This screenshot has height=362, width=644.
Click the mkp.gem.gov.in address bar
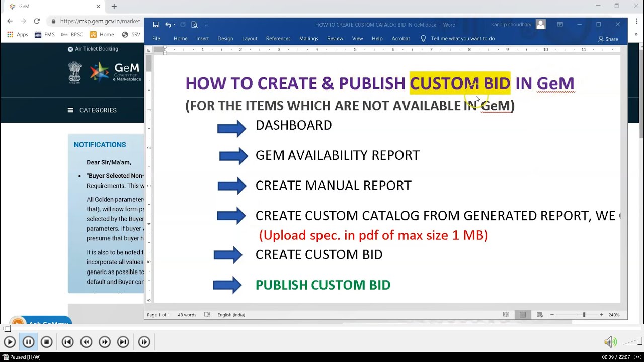96,21
